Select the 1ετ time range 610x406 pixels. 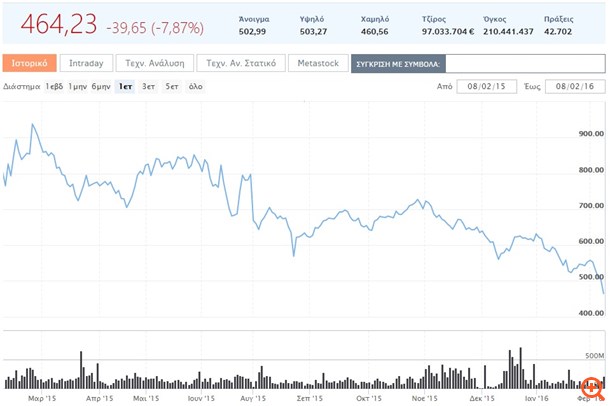(125, 87)
